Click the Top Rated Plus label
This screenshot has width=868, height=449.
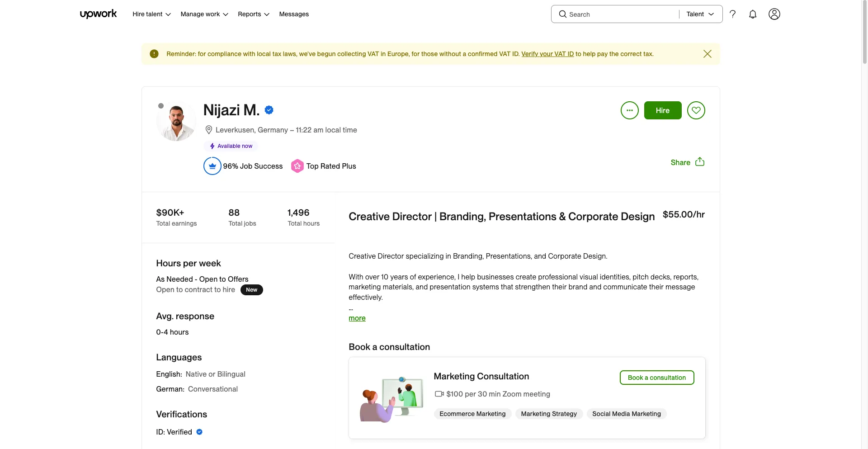(331, 166)
